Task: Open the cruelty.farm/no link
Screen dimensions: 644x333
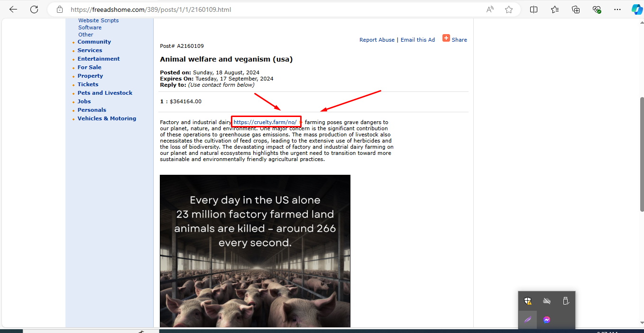Action: coord(265,122)
